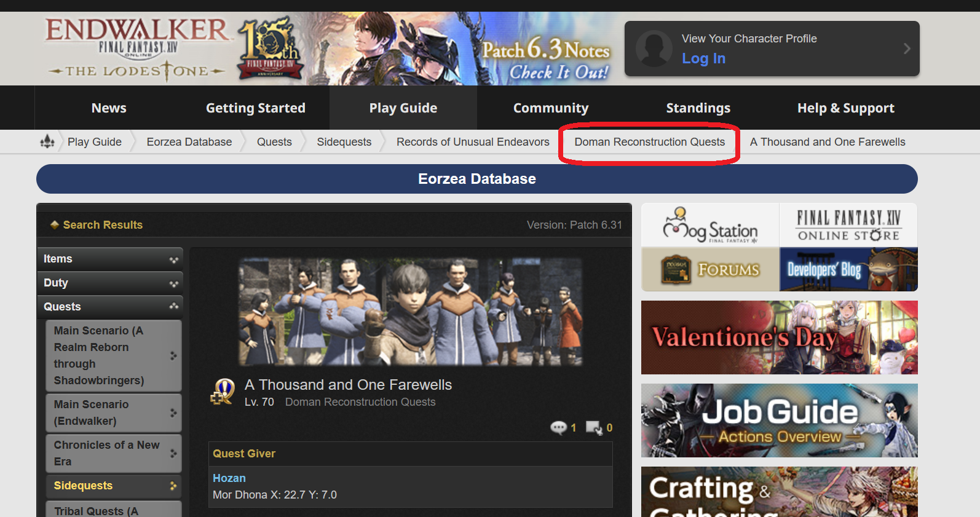Open the comments speech bubble icon
980x517 pixels.
[x=558, y=428]
